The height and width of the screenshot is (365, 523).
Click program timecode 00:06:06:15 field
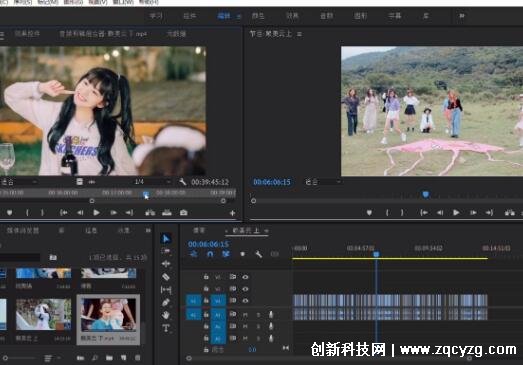(272, 182)
